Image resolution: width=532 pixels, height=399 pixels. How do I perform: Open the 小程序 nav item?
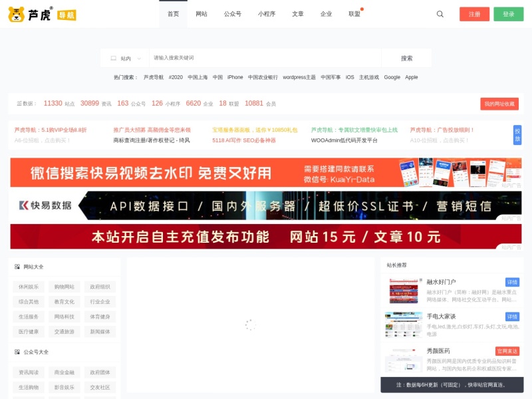[267, 14]
